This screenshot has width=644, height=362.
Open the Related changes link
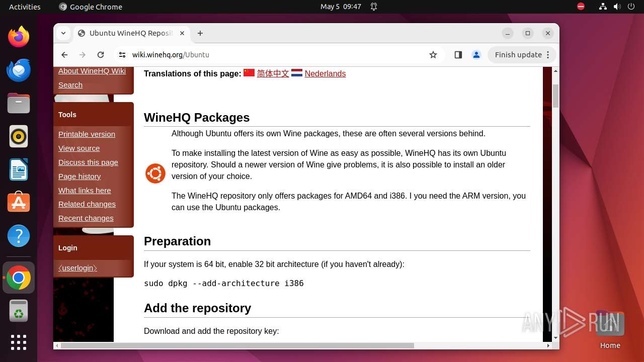tap(87, 204)
